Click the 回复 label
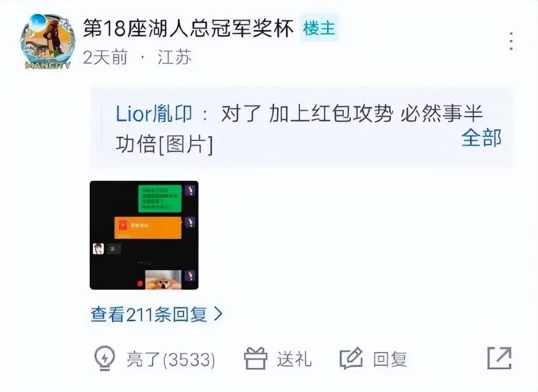The width and height of the screenshot is (538, 392). pyautogui.click(x=390, y=360)
